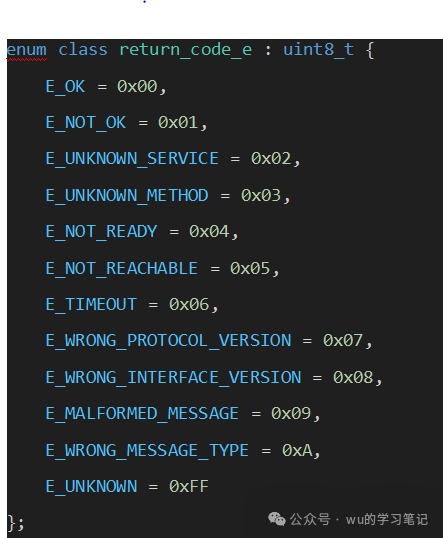Click the E_TIMEOUT enumerator

pos(91,305)
